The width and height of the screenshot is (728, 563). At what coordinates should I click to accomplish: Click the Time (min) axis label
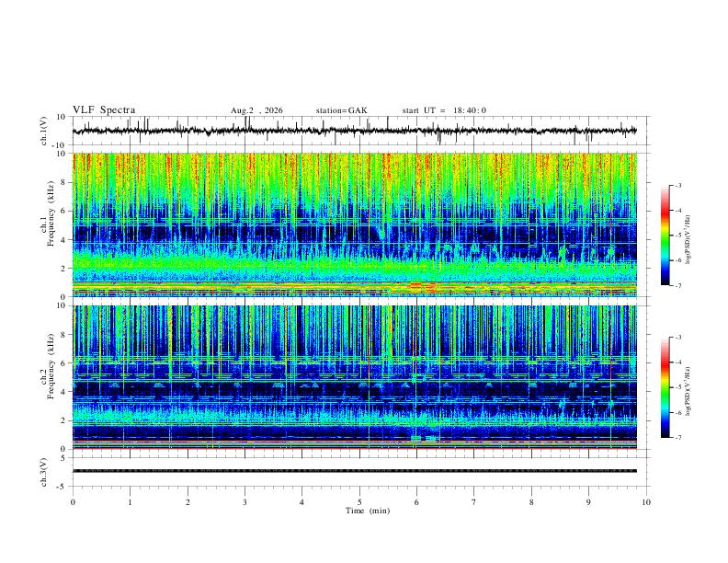pyautogui.click(x=368, y=511)
